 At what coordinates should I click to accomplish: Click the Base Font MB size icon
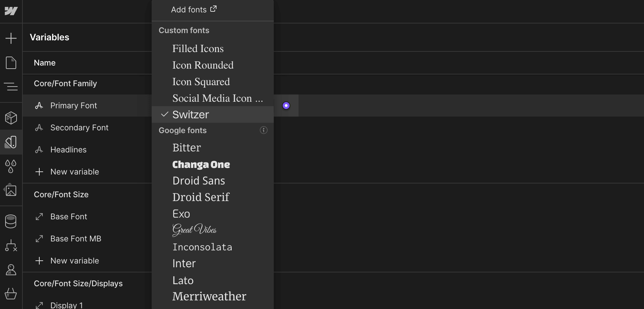point(39,239)
